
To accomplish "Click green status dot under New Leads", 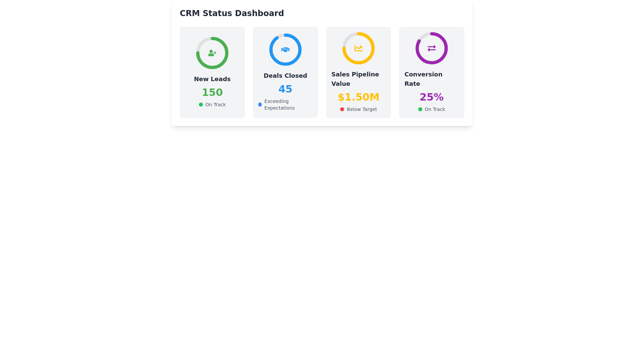I will tap(201, 105).
